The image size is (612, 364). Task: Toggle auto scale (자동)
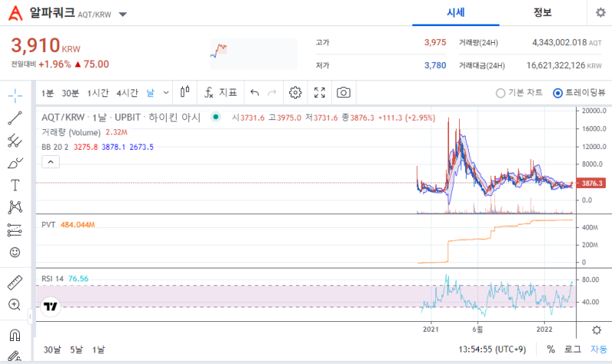coord(598,349)
